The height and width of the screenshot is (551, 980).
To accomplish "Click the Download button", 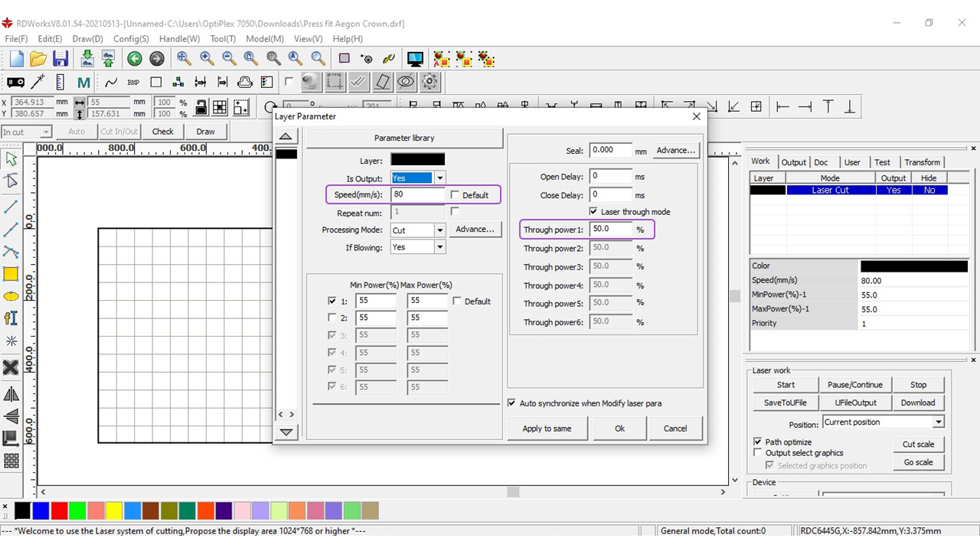I will 917,403.
